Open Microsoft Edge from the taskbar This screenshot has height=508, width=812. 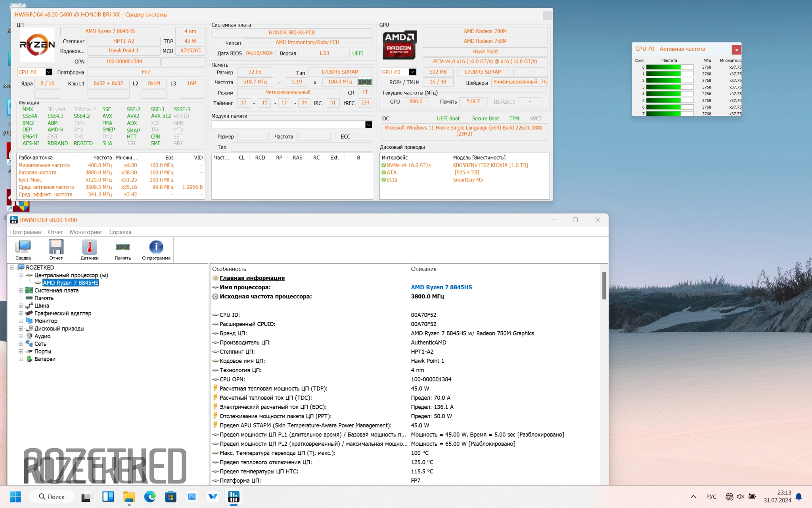150,496
